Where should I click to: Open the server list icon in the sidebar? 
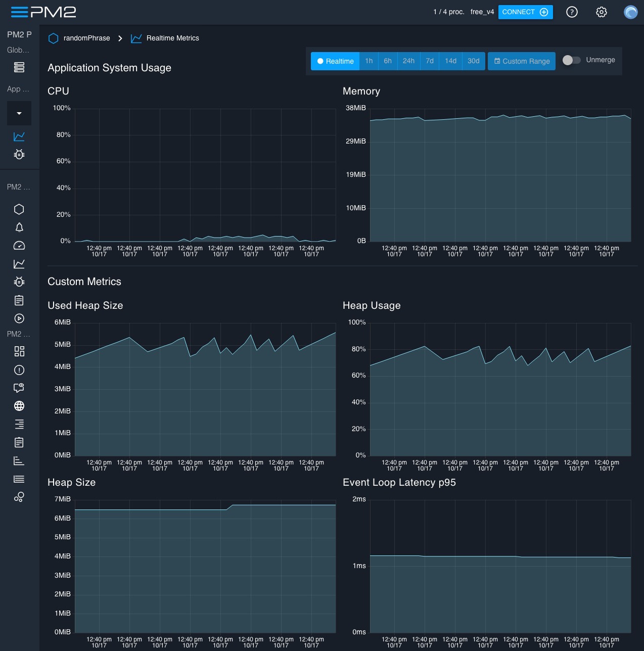click(x=19, y=67)
